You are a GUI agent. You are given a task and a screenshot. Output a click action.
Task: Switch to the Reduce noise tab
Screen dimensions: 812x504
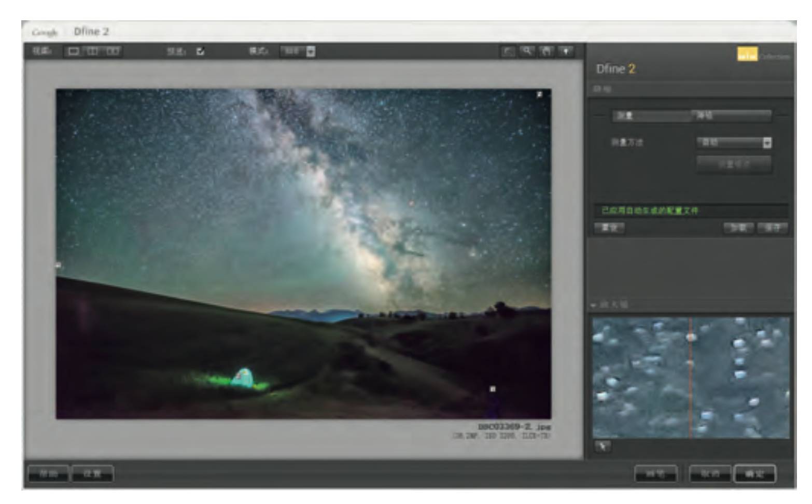pyautogui.click(x=732, y=116)
